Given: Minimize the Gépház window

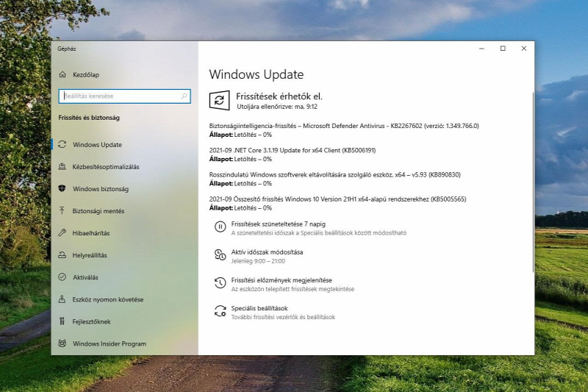Looking at the screenshot, I should click(x=482, y=49).
